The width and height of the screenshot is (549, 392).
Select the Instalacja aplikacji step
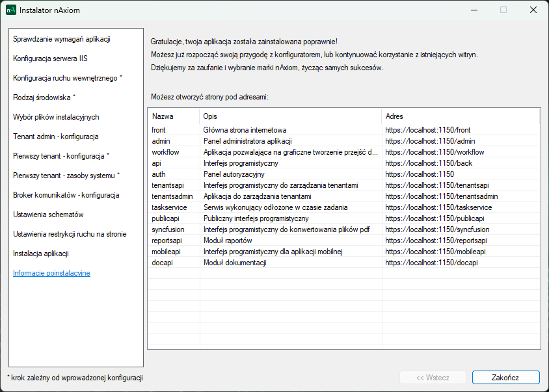coord(41,254)
